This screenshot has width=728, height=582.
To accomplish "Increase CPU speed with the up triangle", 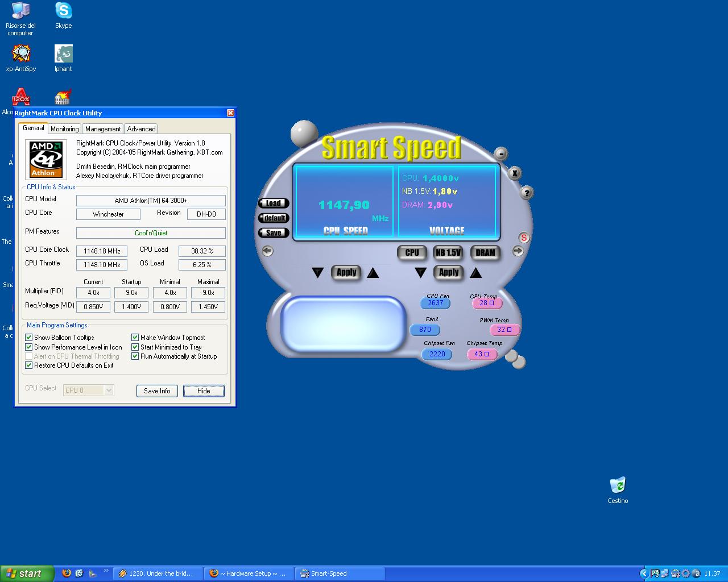I will click(373, 273).
